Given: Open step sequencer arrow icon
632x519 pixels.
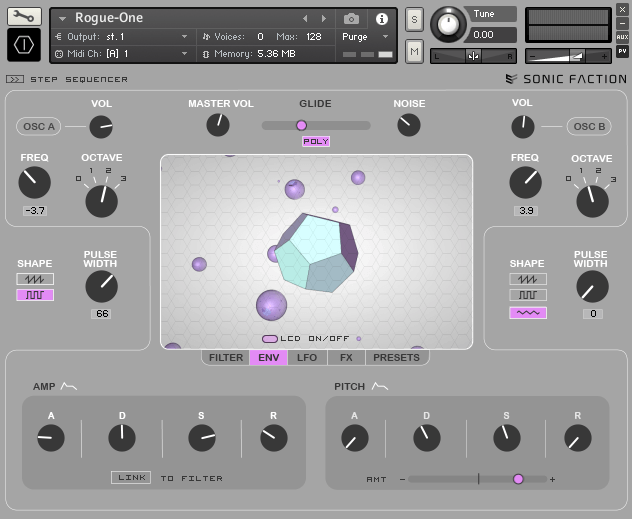Looking at the screenshot, I should click(x=15, y=79).
